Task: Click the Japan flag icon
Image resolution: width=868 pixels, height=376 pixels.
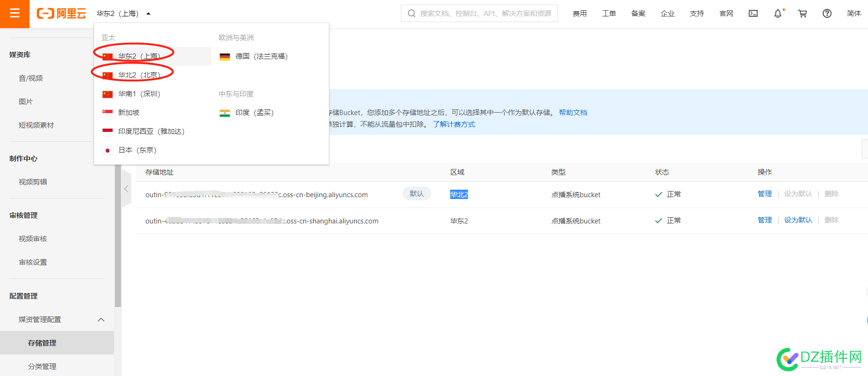Action: 107,150
